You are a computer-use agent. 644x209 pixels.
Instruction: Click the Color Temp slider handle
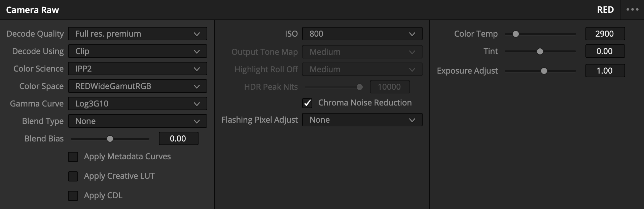(515, 34)
